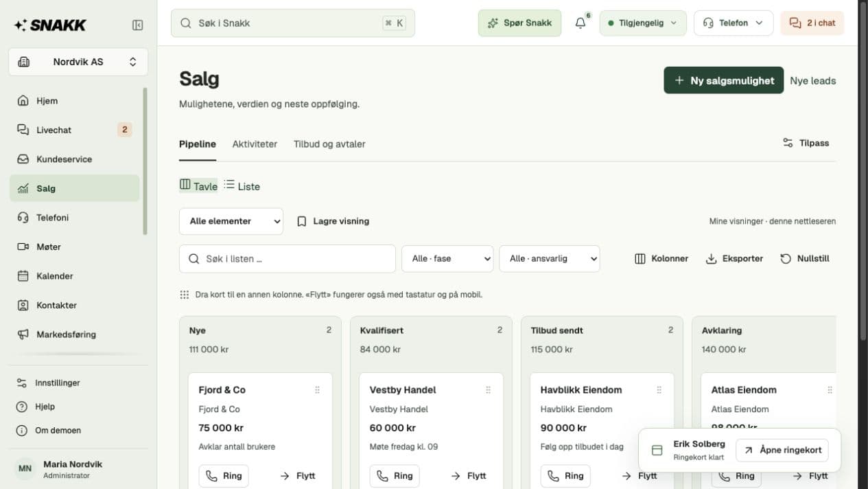868x489 pixels.
Task: Click Flytt on the Vestby Handel card
Action: click(469, 476)
